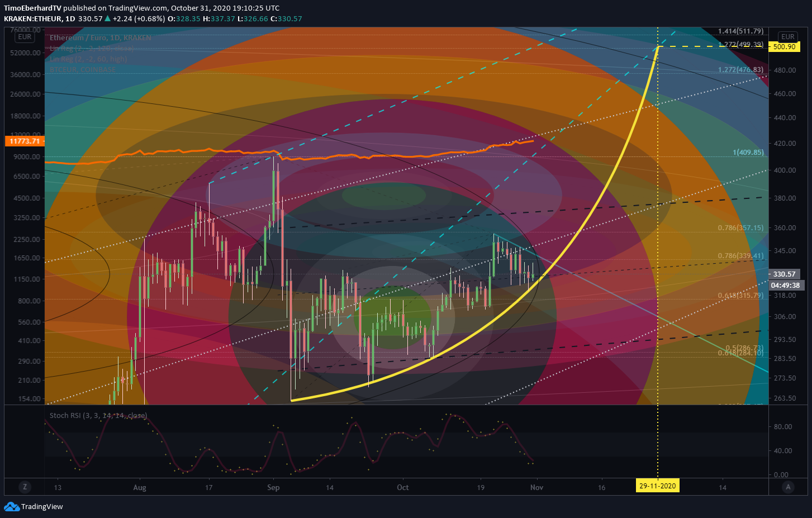Click the C:330.57 close value
The image size is (812, 518).
coord(286,18)
